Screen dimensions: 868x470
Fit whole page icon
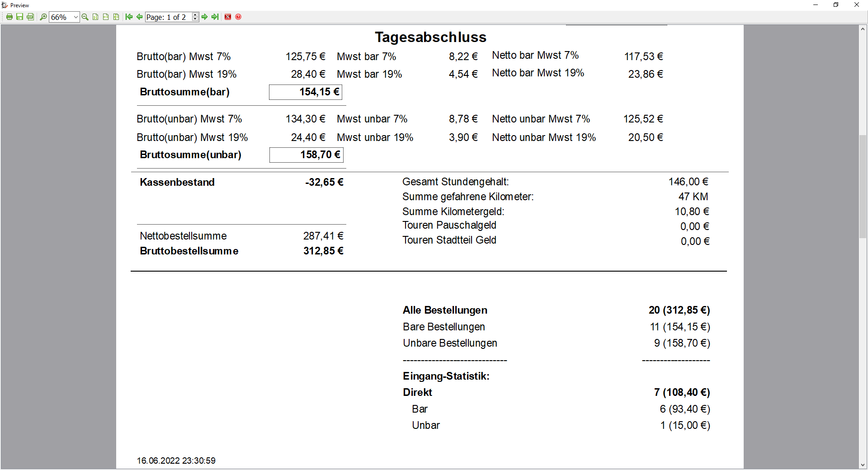point(116,17)
